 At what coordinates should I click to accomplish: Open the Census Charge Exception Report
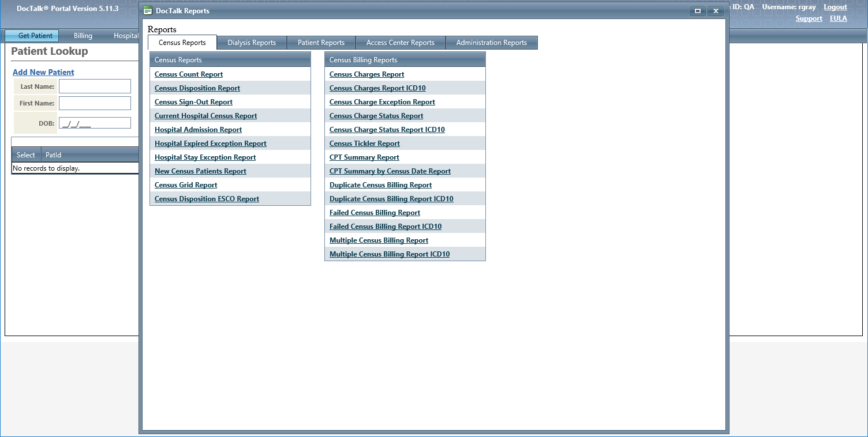coord(382,102)
